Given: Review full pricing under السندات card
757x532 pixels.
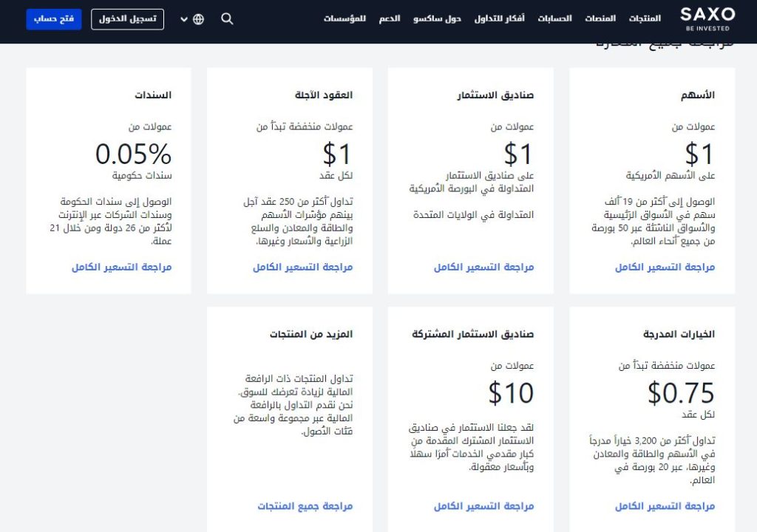Looking at the screenshot, I should coord(121,267).
